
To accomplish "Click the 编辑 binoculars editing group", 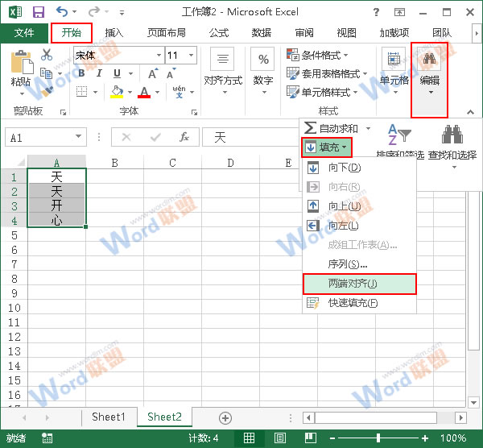I will point(429,71).
